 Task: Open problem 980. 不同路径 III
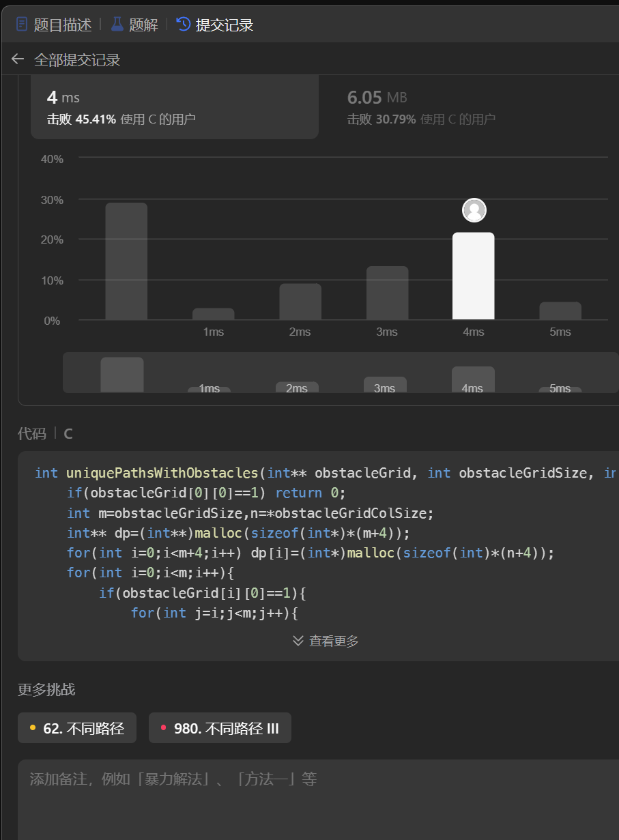227,728
